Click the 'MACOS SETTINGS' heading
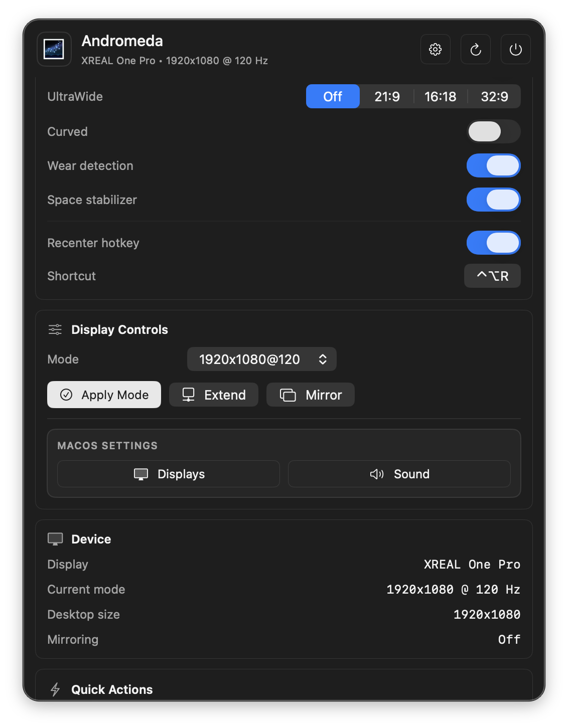568x728 pixels. 107,445
